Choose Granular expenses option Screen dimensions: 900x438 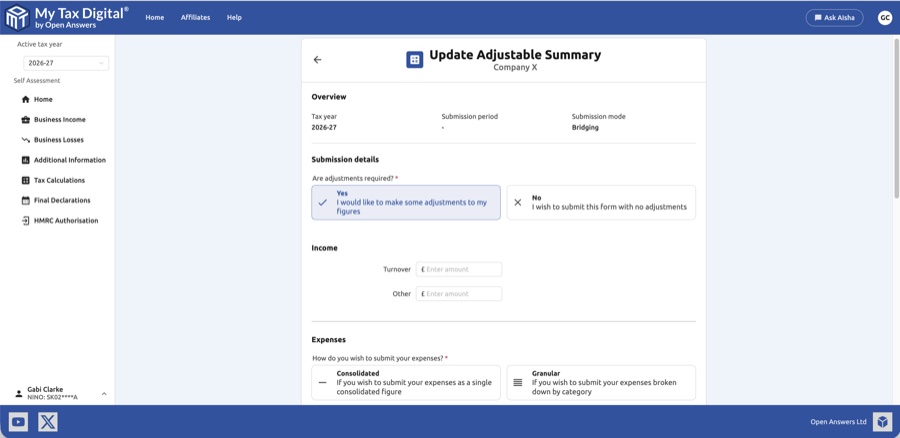click(601, 382)
